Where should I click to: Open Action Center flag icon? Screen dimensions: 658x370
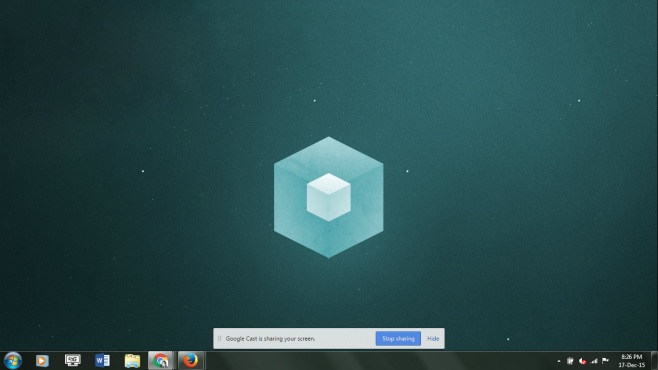[605, 360]
